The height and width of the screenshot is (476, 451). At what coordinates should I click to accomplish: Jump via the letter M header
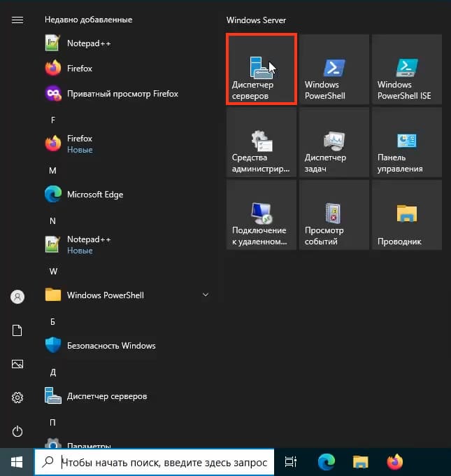coord(52,171)
